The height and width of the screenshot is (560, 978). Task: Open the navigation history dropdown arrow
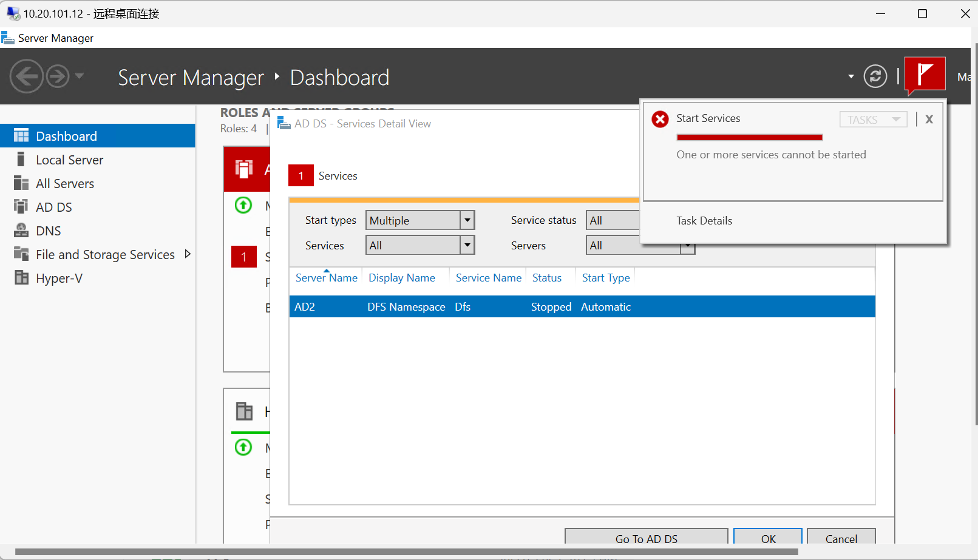pyautogui.click(x=80, y=76)
